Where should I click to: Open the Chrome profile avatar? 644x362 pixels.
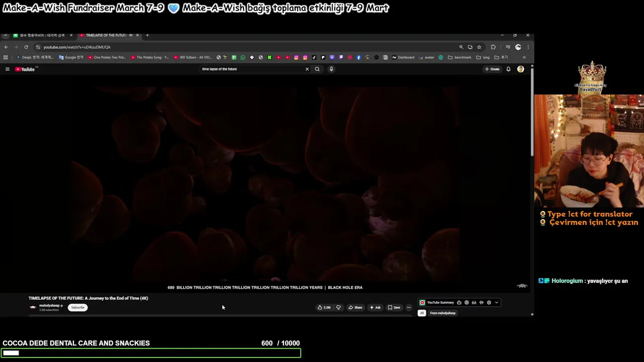[x=518, y=47]
